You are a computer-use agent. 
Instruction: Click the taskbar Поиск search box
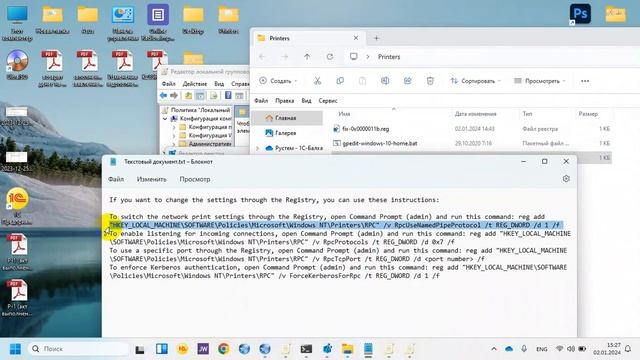[79, 349]
